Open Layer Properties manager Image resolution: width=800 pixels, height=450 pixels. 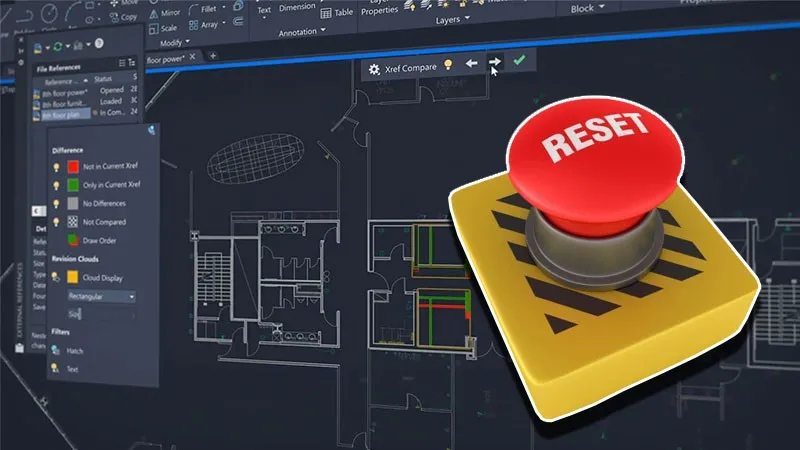coord(379,7)
